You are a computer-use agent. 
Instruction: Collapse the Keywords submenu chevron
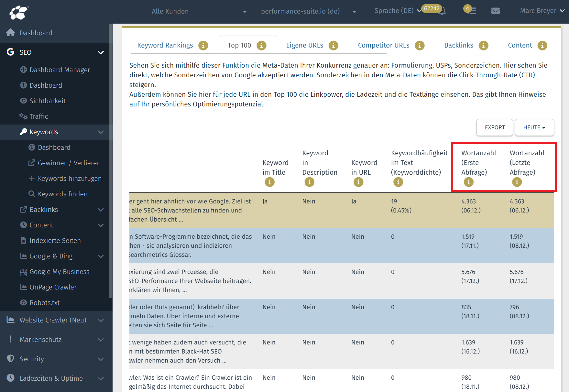101,132
